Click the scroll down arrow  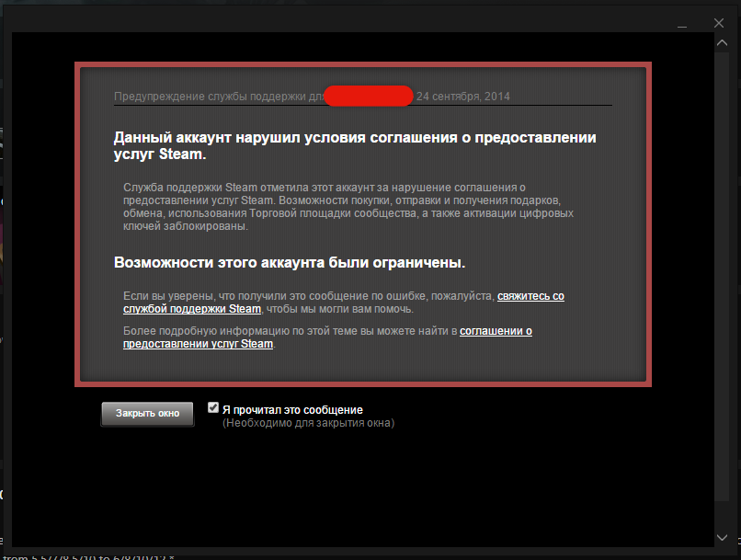pyautogui.click(x=722, y=537)
